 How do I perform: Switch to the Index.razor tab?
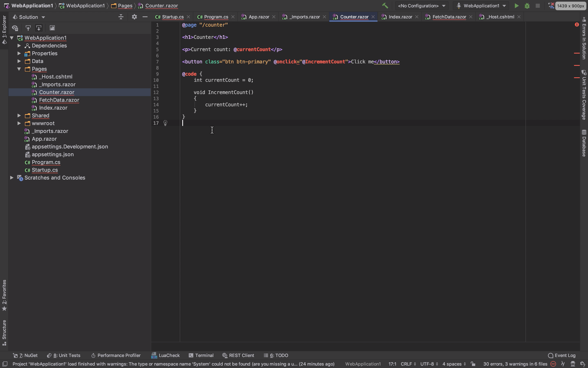pos(400,17)
